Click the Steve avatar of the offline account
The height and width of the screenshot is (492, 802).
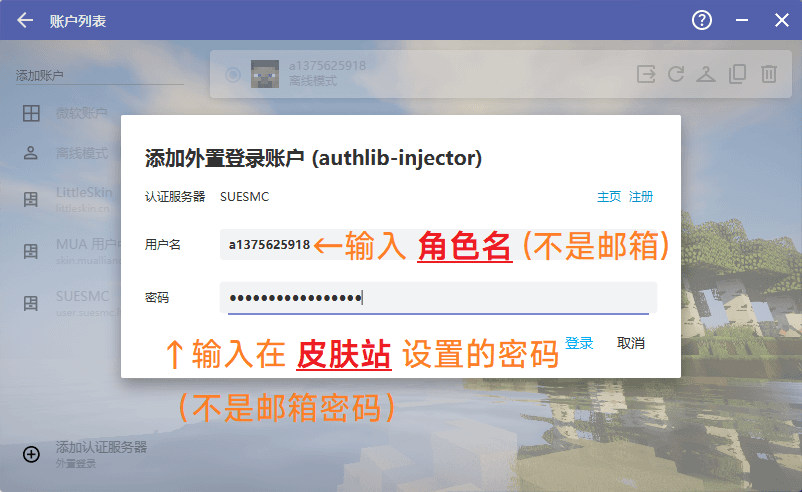[x=264, y=73]
